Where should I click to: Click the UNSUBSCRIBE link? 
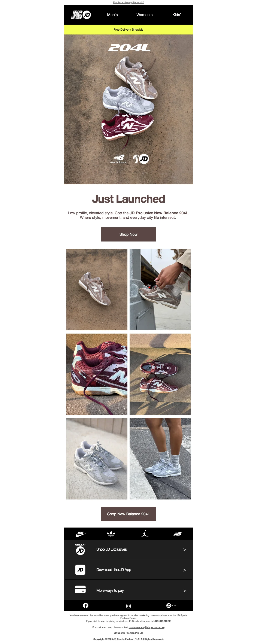click(162, 621)
